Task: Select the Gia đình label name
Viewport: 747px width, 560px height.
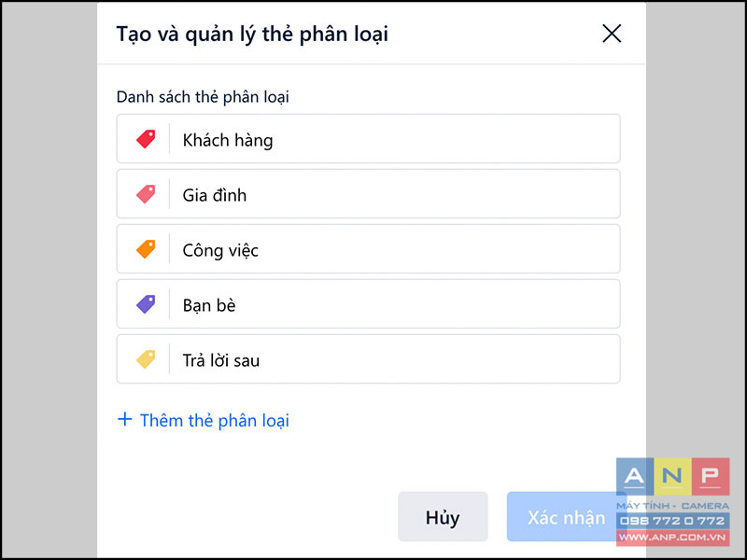Action: 215,195
